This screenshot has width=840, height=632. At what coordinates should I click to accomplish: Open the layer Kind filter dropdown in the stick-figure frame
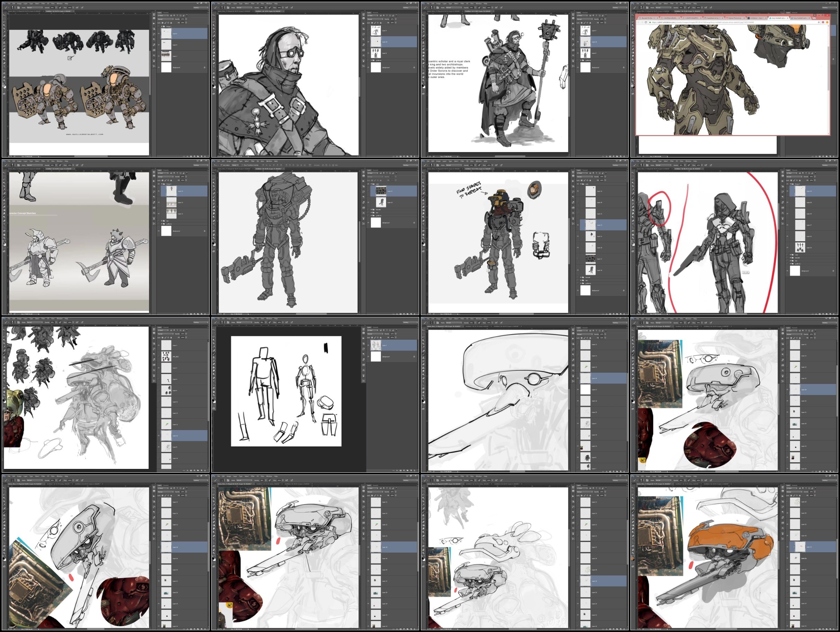click(372, 330)
